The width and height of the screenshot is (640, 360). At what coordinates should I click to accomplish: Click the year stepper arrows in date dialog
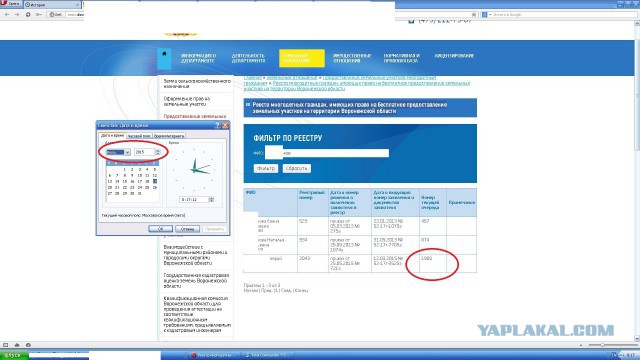[x=158, y=152]
